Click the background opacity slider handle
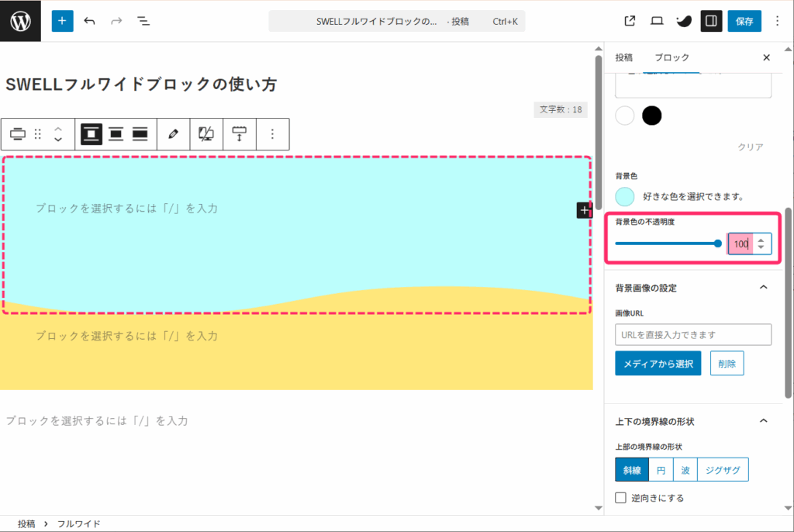794x532 pixels. pos(717,244)
